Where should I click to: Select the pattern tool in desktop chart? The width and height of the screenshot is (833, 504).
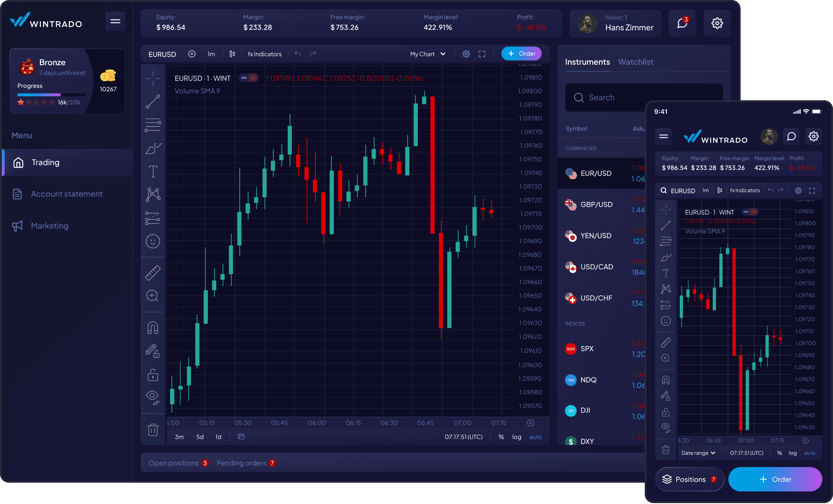tap(153, 194)
